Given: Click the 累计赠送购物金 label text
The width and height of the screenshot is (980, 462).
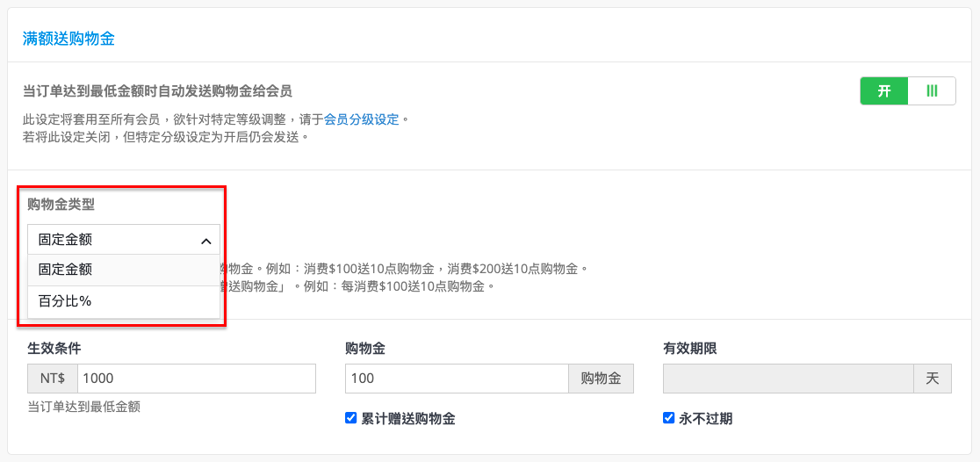Looking at the screenshot, I should [408, 419].
